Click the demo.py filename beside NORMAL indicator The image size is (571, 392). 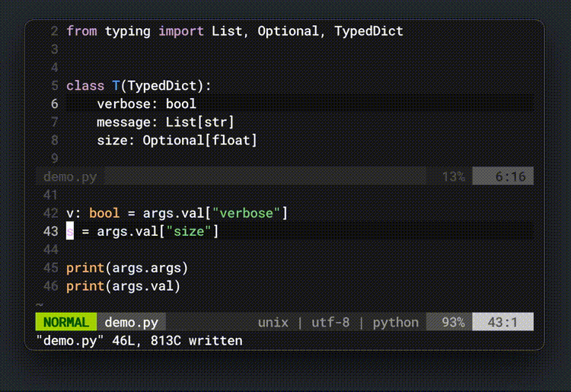pos(131,322)
